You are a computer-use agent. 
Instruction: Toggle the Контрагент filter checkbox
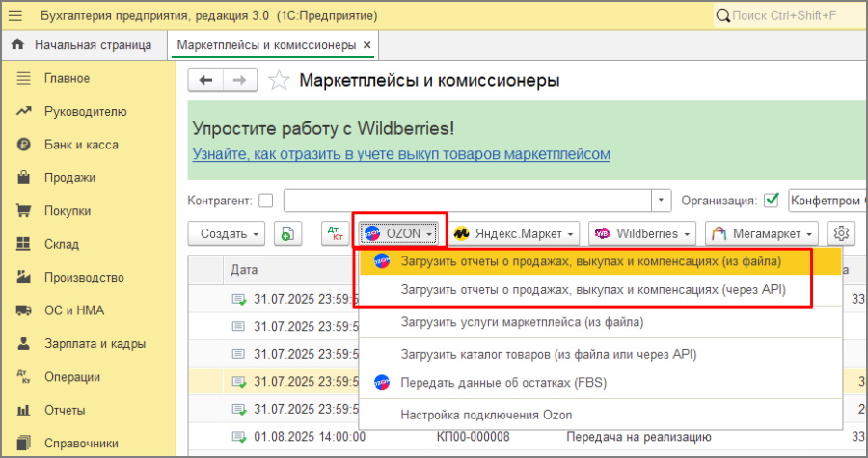pyautogui.click(x=266, y=201)
